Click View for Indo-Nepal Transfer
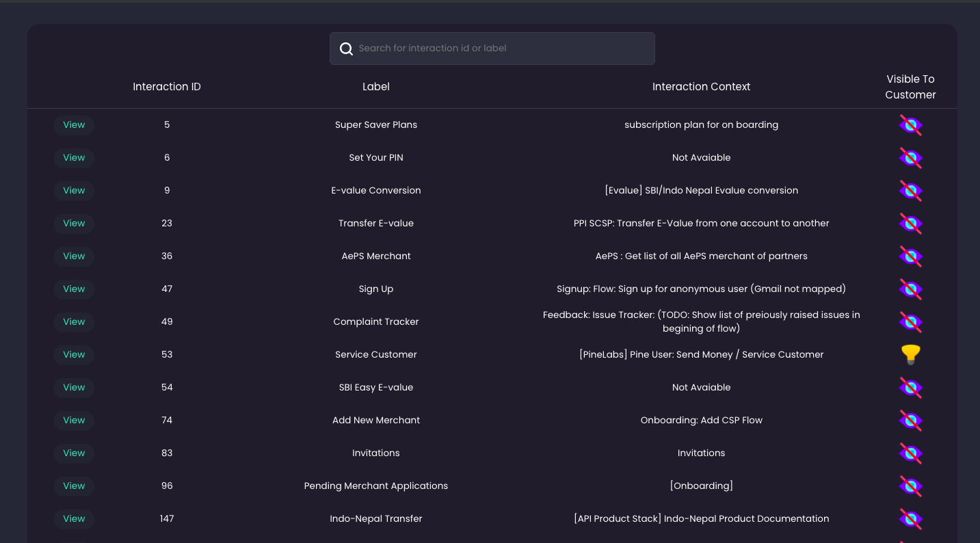Image resolution: width=980 pixels, height=543 pixels. (74, 519)
